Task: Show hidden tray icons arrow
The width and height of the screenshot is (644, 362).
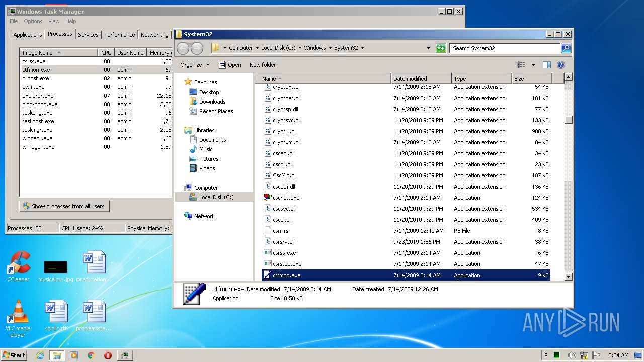Action: click(x=546, y=355)
